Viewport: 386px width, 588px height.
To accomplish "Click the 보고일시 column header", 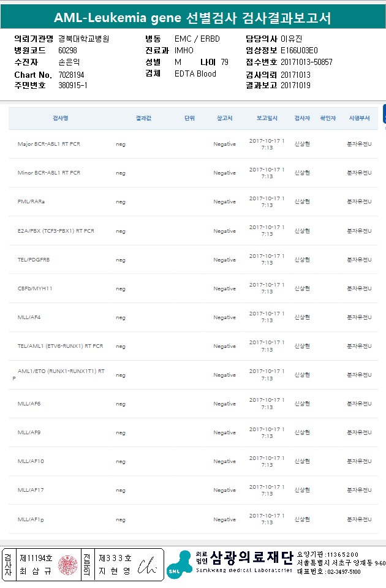I will coord(267,118).
